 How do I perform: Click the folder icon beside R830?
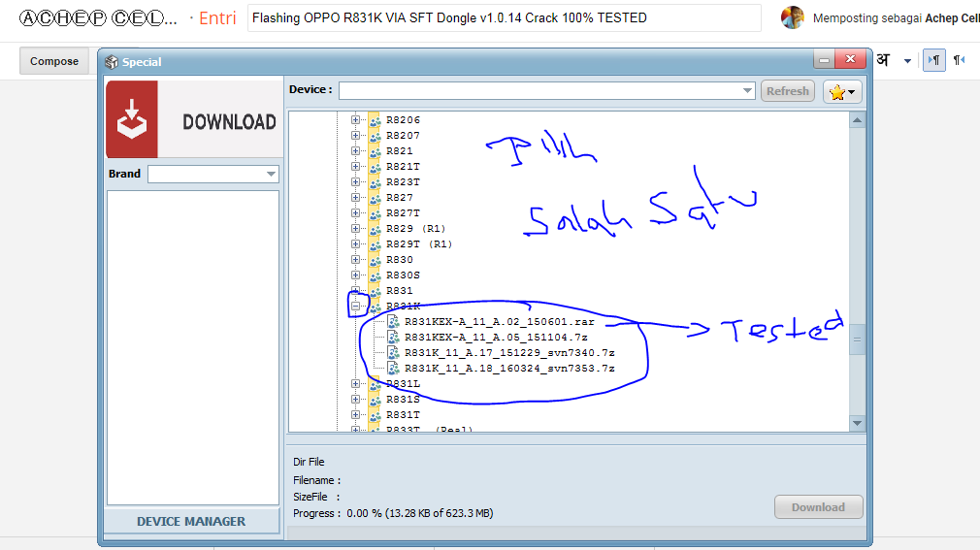point(375,260)
